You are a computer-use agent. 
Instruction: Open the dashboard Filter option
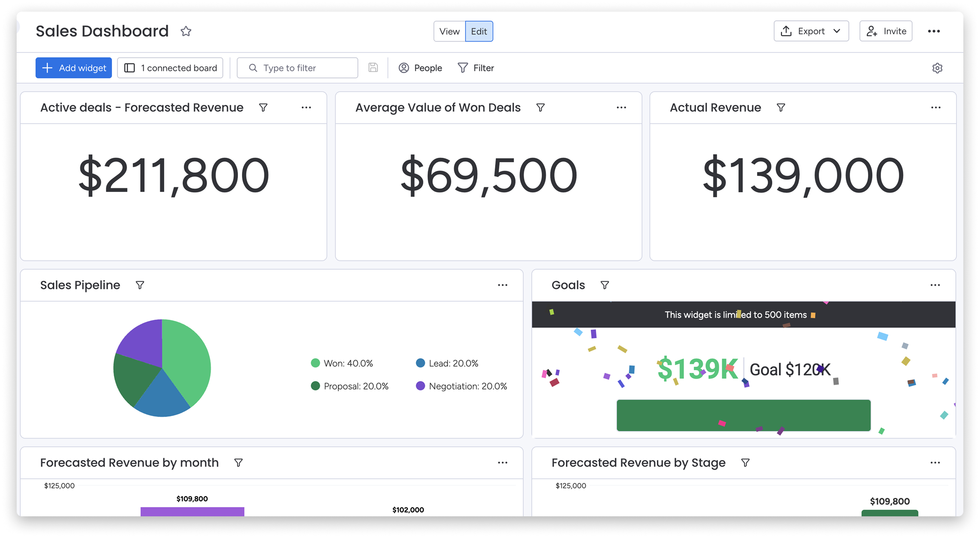[476, 68]
